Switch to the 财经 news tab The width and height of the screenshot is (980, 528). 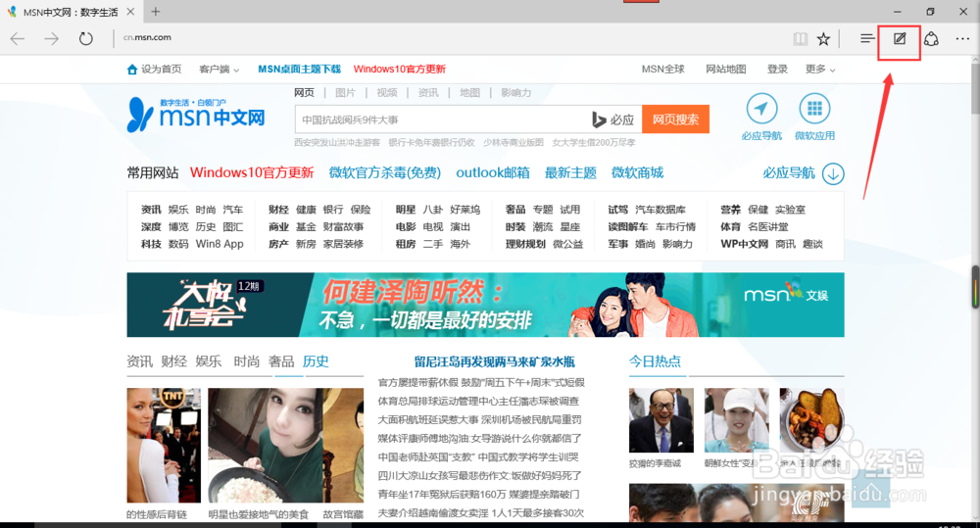(173, 361)
